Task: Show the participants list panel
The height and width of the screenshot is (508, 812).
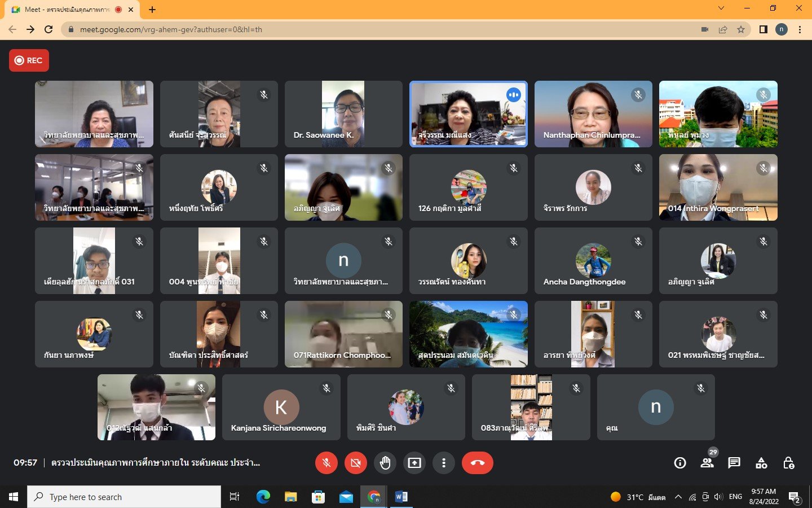Action: click(x=707, y=463)
